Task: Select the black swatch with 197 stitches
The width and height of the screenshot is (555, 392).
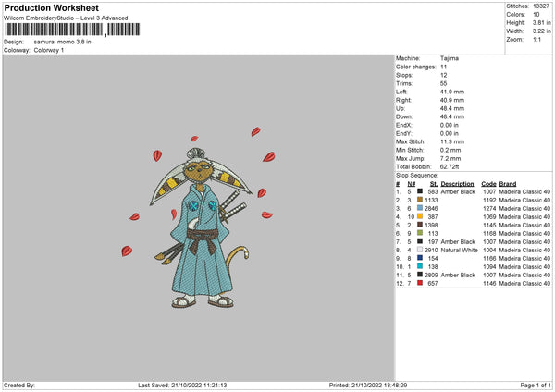Action: pos(420,241)
